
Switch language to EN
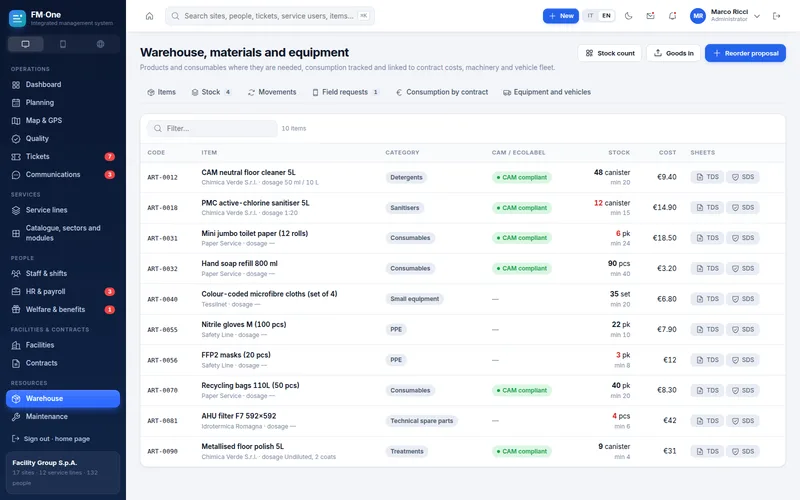(x=606, y=16)
